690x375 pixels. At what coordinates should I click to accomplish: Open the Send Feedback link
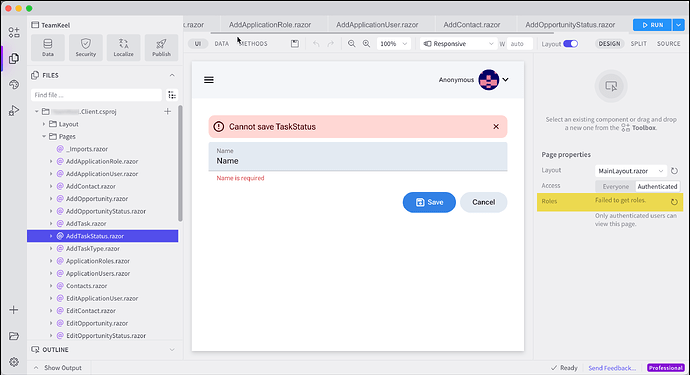coord(612,368)
